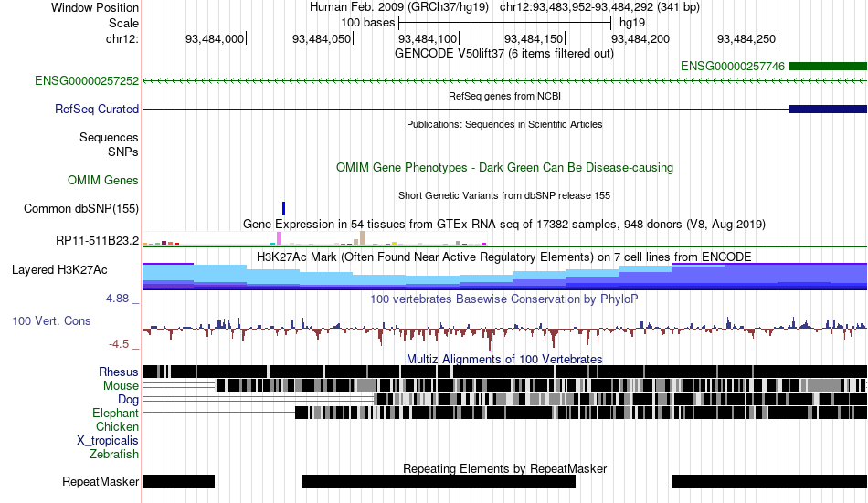The height and width of the screenshot is (503, 868).
Task: Click the H3K27Ac Mark ENCODE track title
Action: (x=504, y=257)
